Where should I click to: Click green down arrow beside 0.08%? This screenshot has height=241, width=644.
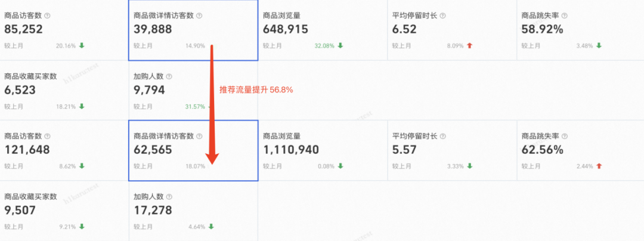coord(340,166)
